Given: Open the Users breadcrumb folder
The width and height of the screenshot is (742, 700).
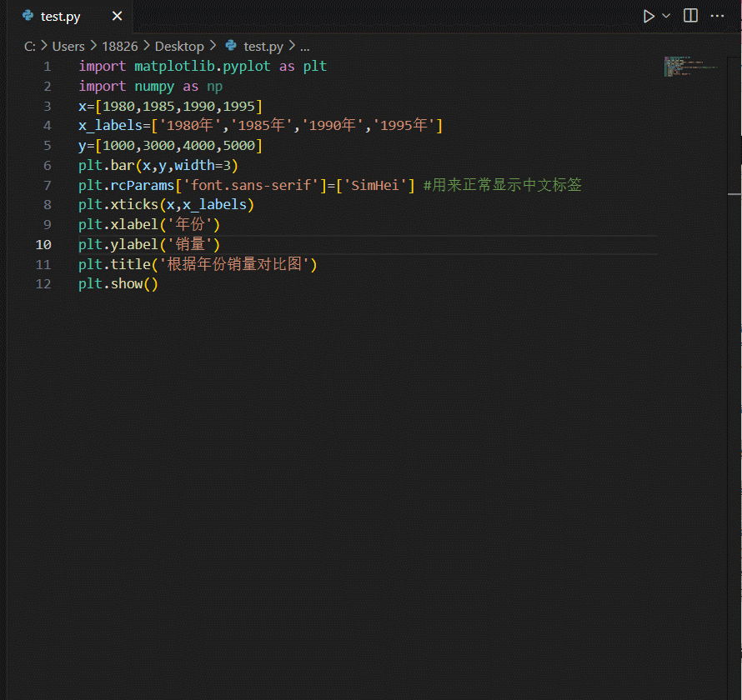Looking at the screenshot, I should point(68,47).
